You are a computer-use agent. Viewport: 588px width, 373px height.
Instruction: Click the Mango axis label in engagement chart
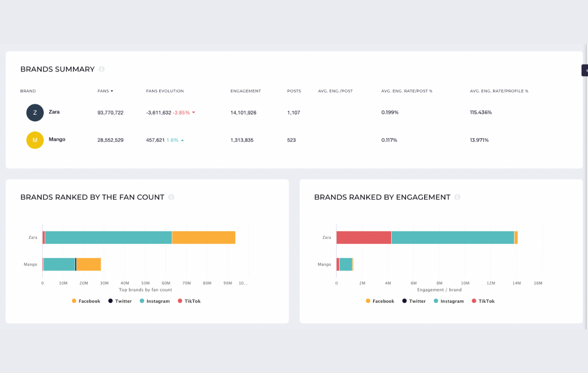tap(324, 264)
